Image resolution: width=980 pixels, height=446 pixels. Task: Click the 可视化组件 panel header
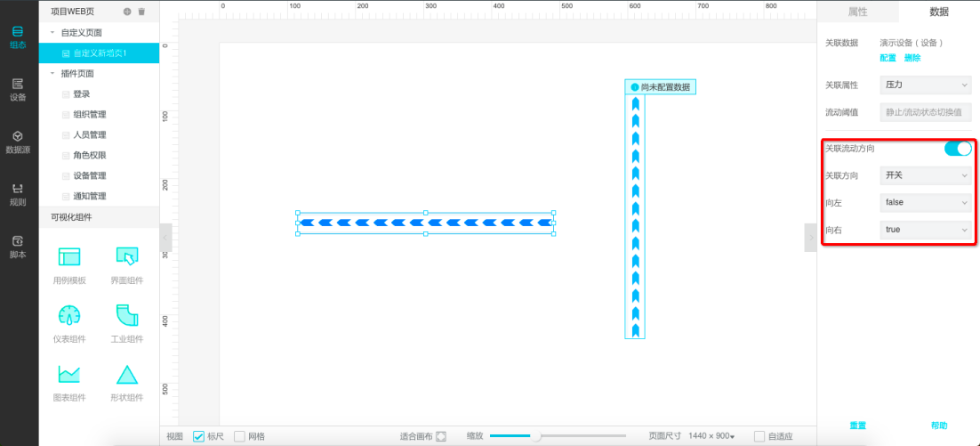(99, 217)
